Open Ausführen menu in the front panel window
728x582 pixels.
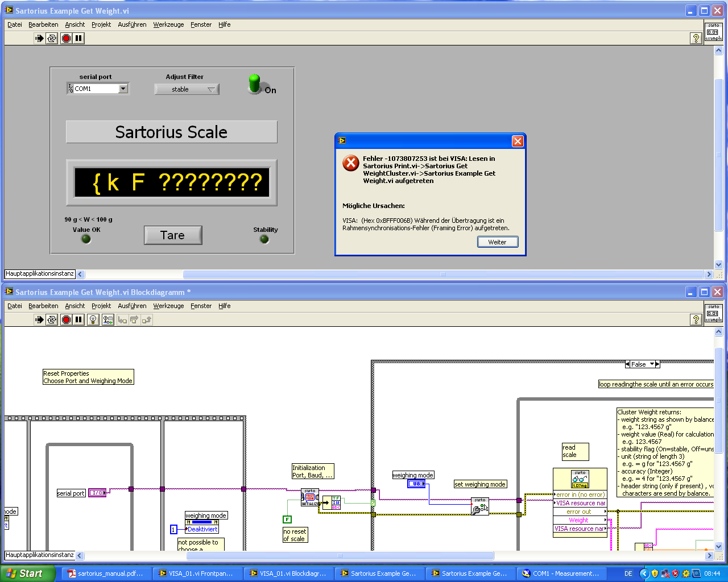(x=132, y=24)
